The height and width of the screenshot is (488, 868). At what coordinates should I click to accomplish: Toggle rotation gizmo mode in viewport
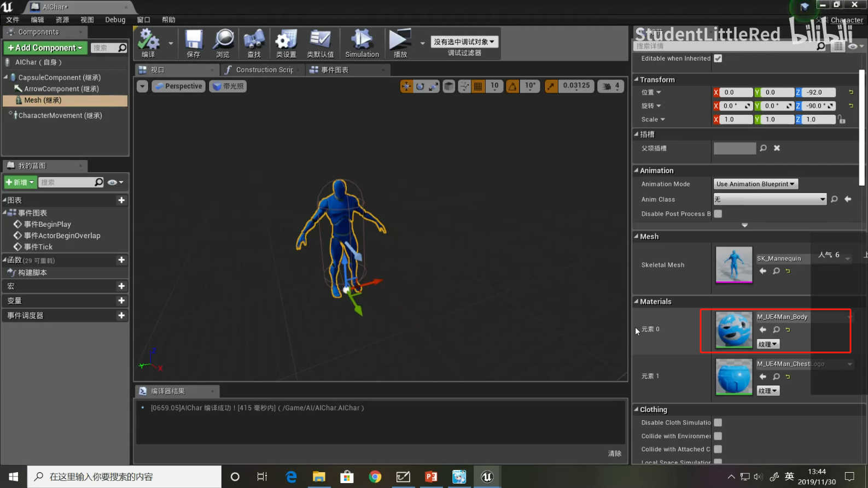[420, 86]
